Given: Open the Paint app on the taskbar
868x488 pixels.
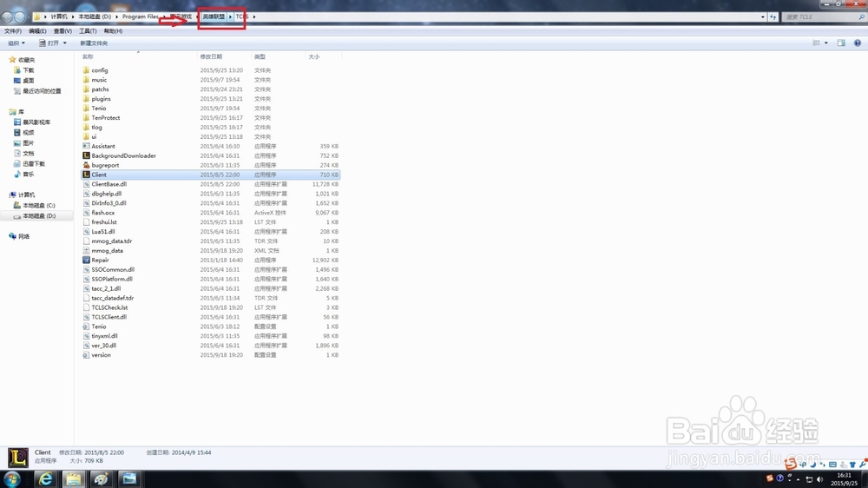Looking at the screenshot, I should point(101,478).
